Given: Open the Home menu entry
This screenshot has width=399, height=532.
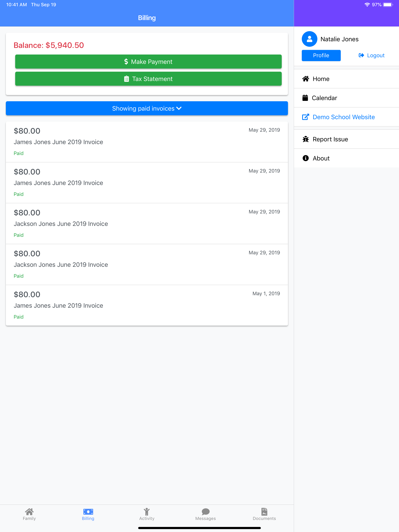Looking at the screenshot, I should (347, 79).
